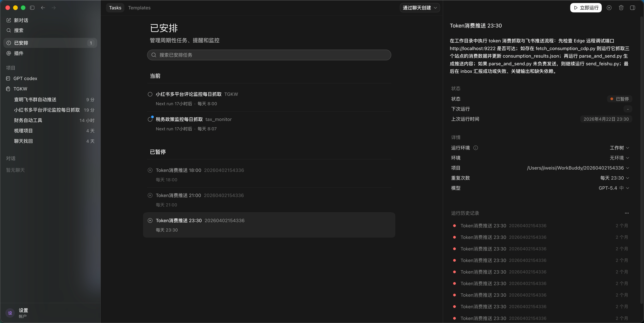644x323 pixels.
Task: Click status circle of 小红书多平台评论监控每日抓取 task
Action: pos(150,94)
